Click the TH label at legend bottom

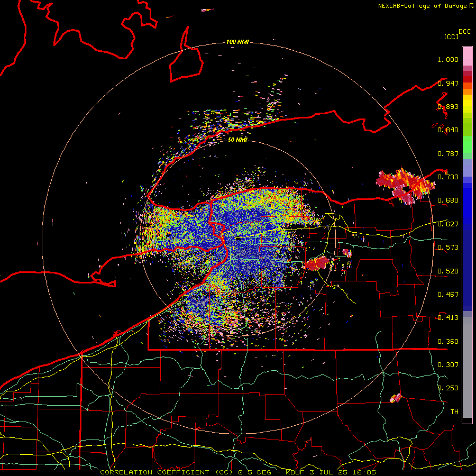[454, 411]
